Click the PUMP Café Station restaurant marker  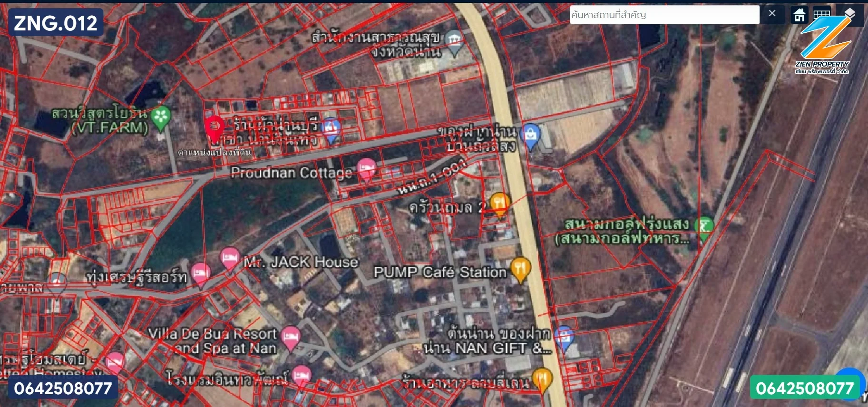(x=520, y=269)
